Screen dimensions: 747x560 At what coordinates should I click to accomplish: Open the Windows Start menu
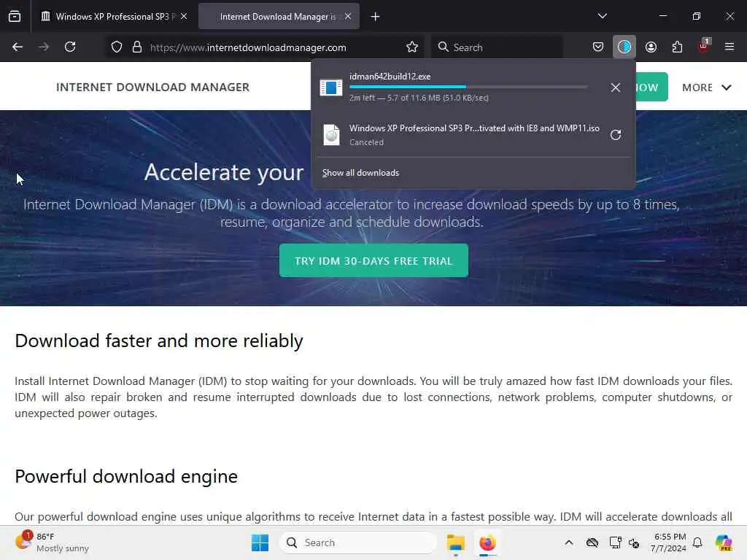coord(260,542)
